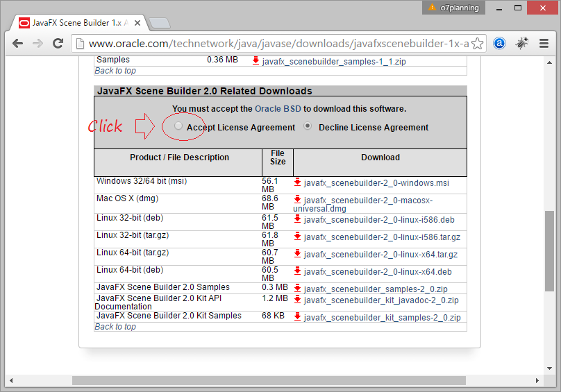Image resolution: width=561 pixels, height=392 pixels.
Task: Download javafx_scenebuilder-2_0-linux-i586.tar.gz link
Action: 382,237
